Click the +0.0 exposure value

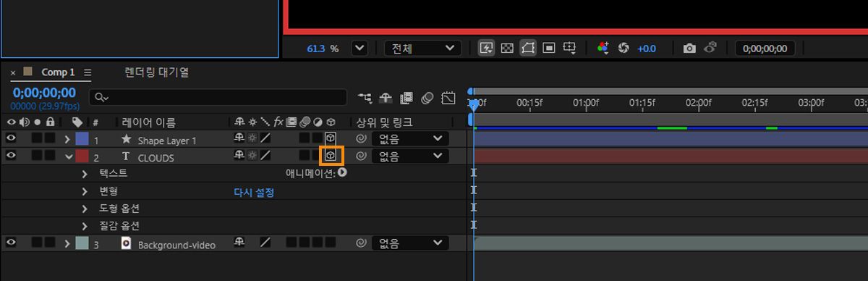coord(646,49)
